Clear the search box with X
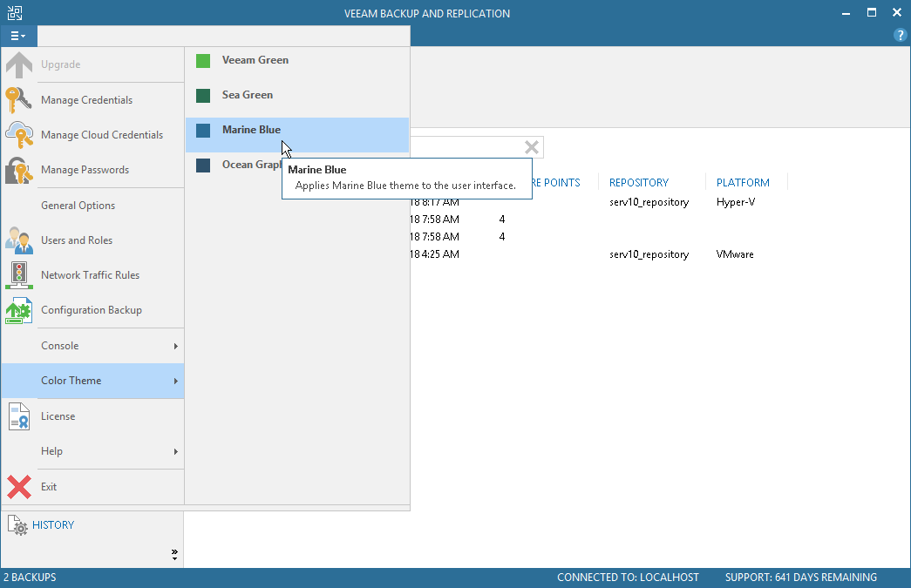Image resolution: width=911 pixels, height=588 pixels. [532, 147]
